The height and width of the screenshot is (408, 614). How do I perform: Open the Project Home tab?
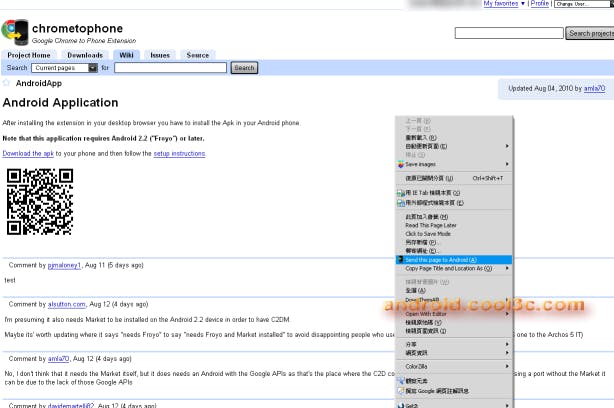tap(29, 55)
